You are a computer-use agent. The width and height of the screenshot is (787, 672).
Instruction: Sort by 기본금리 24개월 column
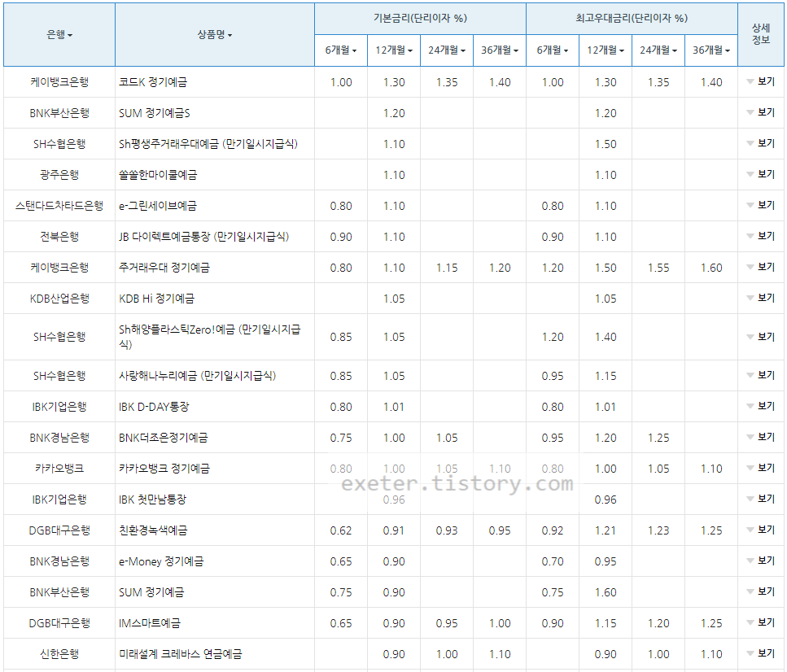pyautogui.click(x=447, y=50)
